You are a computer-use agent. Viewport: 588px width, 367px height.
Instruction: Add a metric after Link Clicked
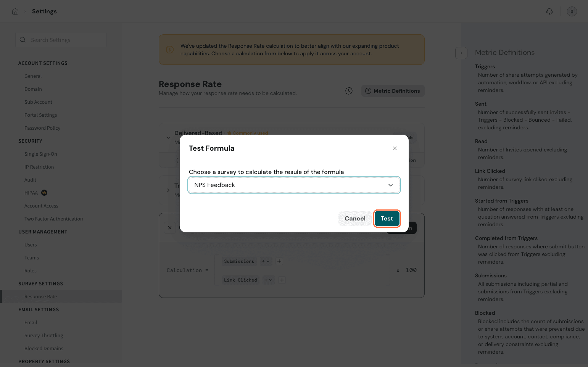(x=282, y=280)
